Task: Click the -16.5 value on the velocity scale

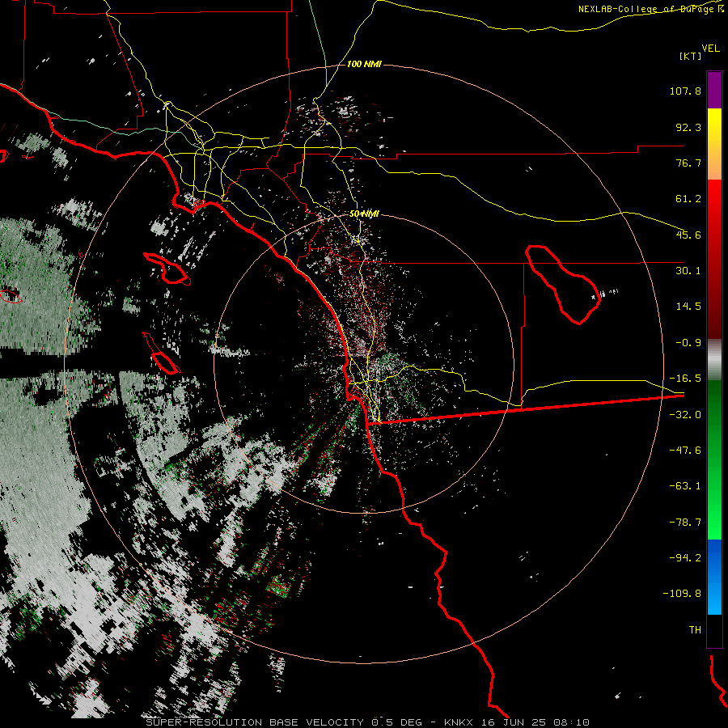Action: (685, 379)
